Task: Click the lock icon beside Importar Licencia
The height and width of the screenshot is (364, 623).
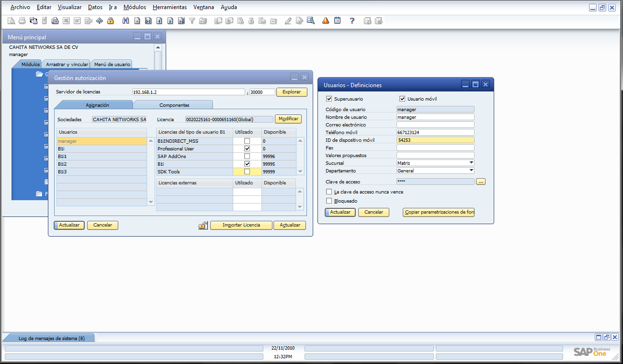Action: 203,225
